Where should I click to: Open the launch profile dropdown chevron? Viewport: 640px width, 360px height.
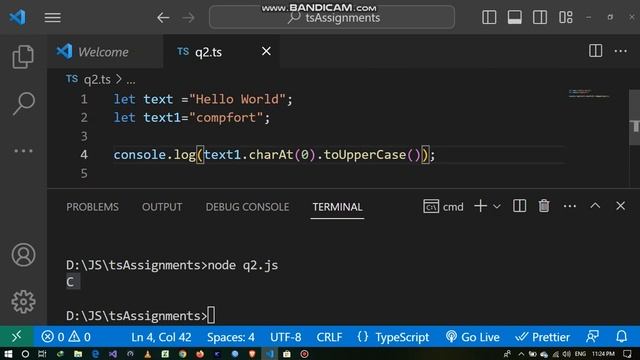[x=497, y=207]
